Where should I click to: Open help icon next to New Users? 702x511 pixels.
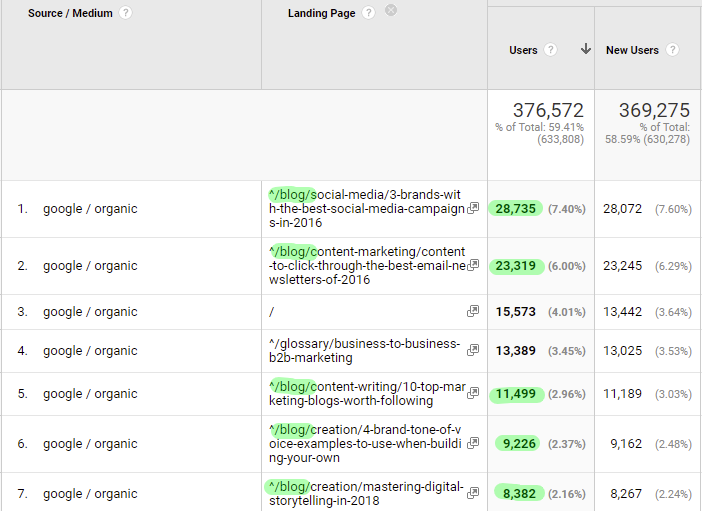672,50
